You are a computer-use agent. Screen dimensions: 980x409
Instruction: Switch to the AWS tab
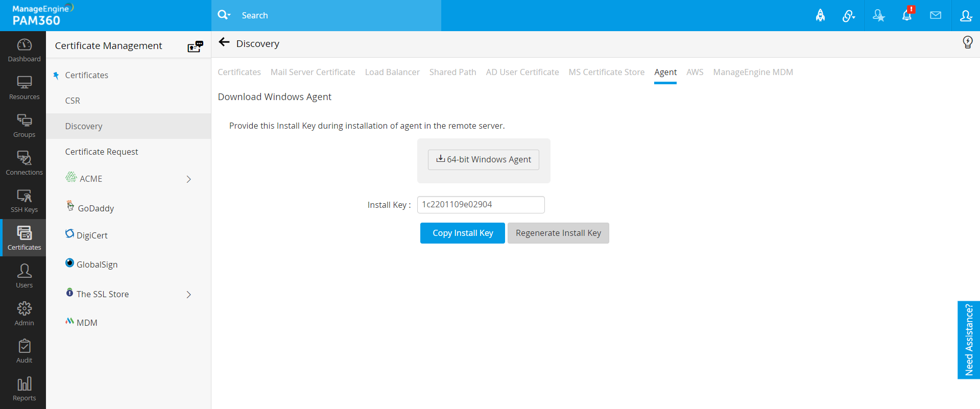point(695,73)
